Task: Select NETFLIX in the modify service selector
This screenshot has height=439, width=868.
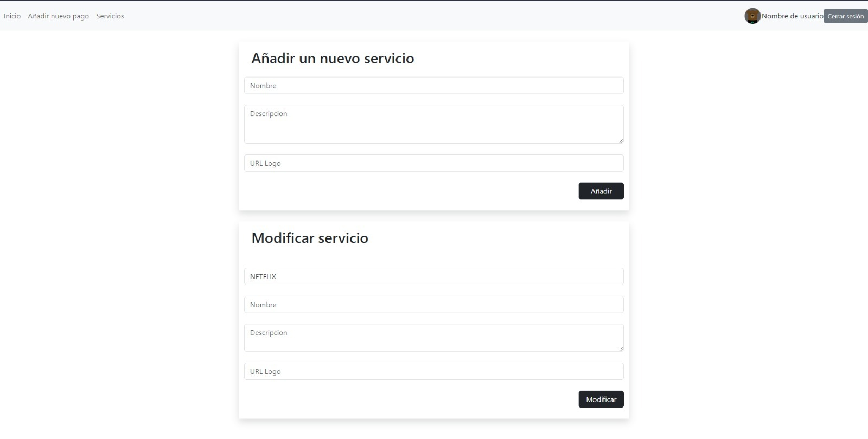Action: pos(433,276)
